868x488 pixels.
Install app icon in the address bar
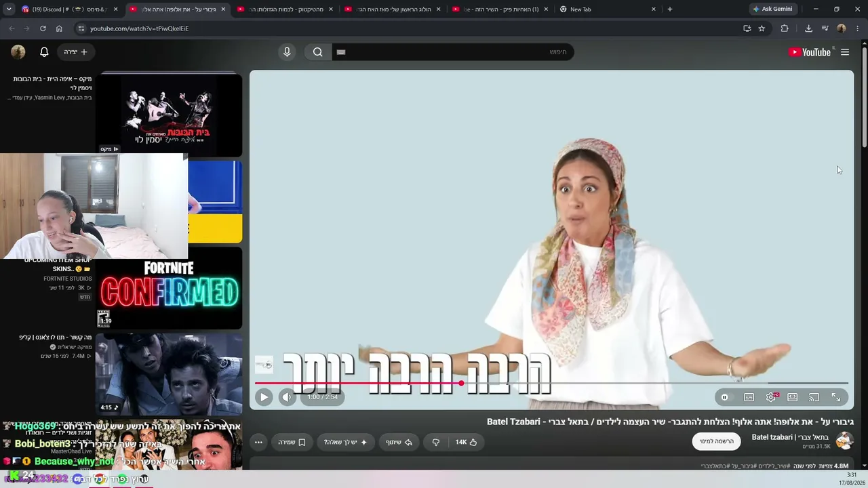pyautogui.click(x=747, y=28)
